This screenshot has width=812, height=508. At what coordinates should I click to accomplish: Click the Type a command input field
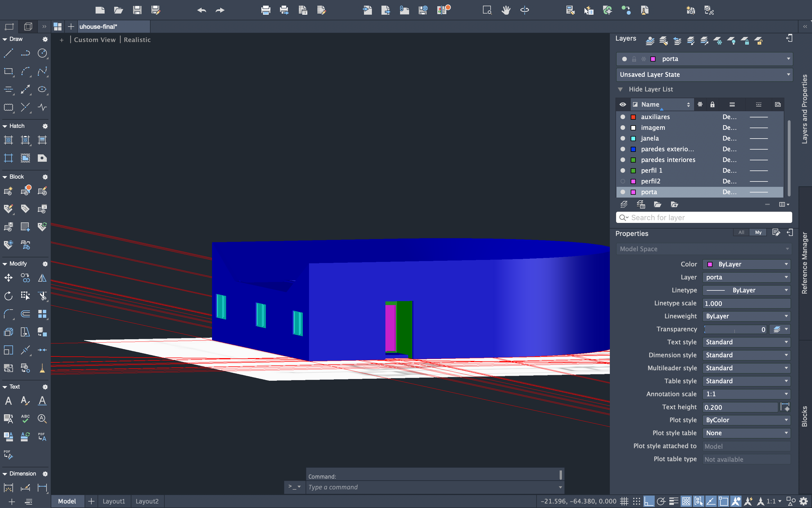tap(435, 487)
